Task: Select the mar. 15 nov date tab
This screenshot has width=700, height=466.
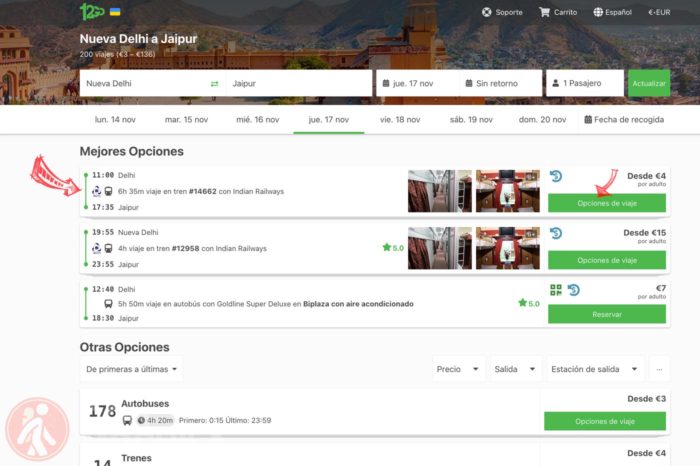Action: click(187, 120)
